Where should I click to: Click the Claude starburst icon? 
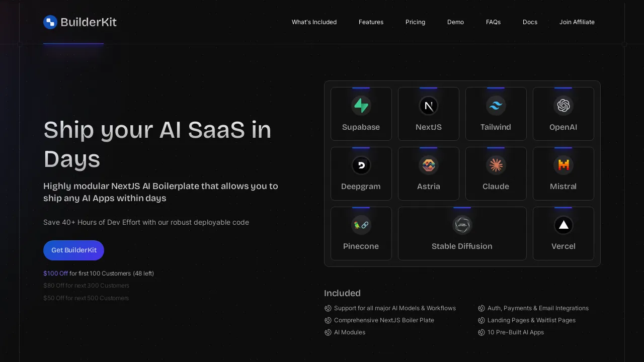tap(496, 165)
